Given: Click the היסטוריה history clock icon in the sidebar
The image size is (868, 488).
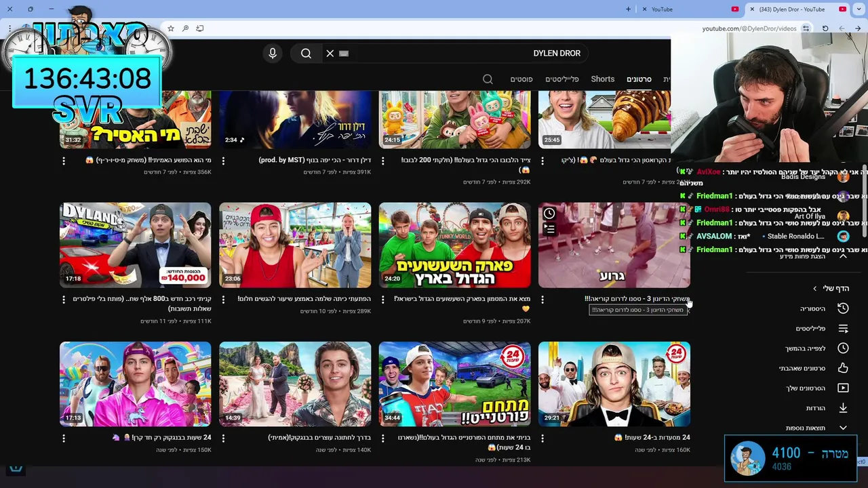Looking at the screenshot, I should click(843, 308).
